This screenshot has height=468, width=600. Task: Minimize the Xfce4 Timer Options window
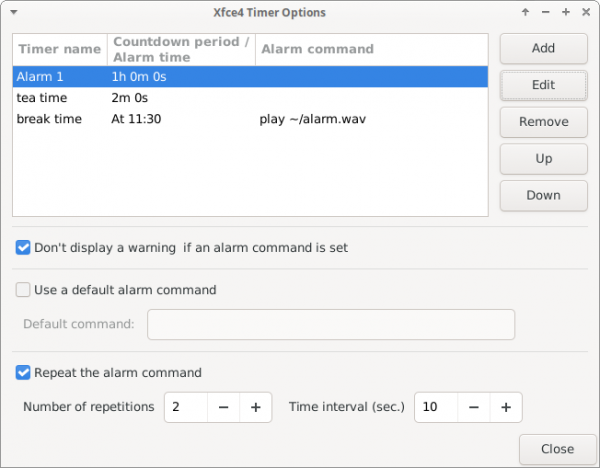546,12
